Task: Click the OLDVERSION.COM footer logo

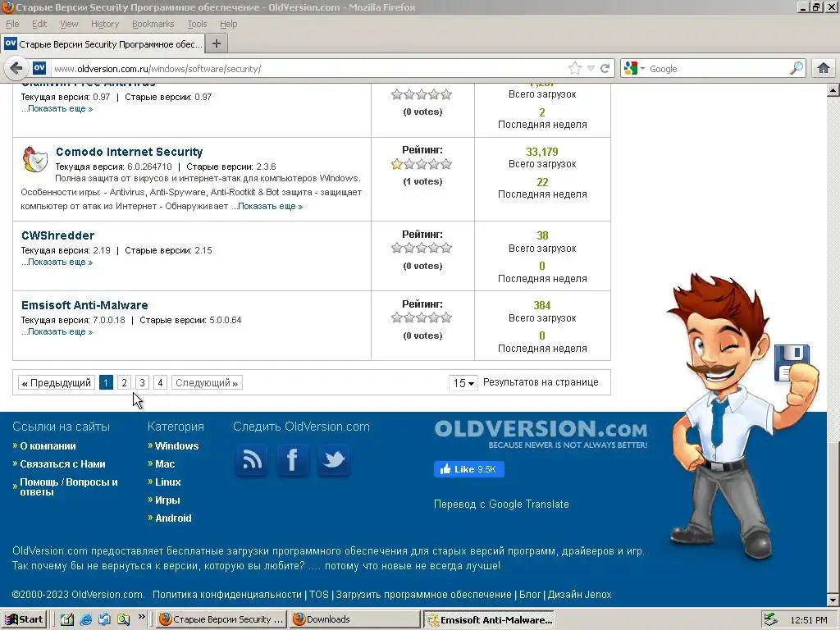Action: [541, 433]
